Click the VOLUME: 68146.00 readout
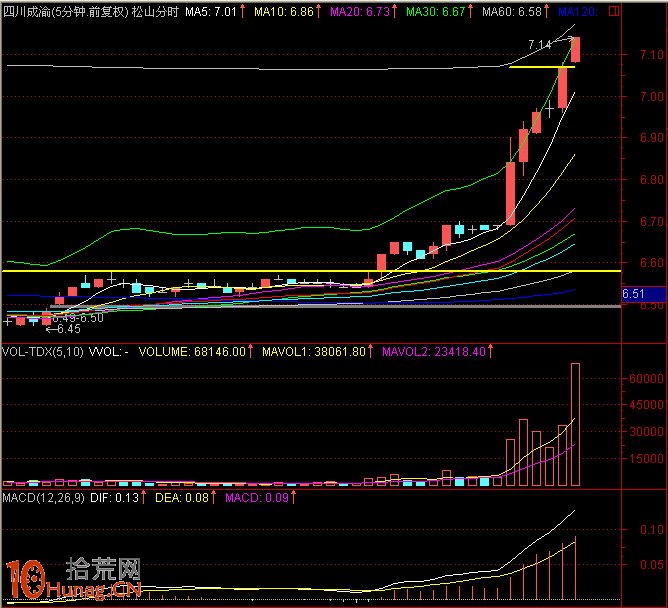This screenshot has width=668, height=608. (x=193, y=352)
